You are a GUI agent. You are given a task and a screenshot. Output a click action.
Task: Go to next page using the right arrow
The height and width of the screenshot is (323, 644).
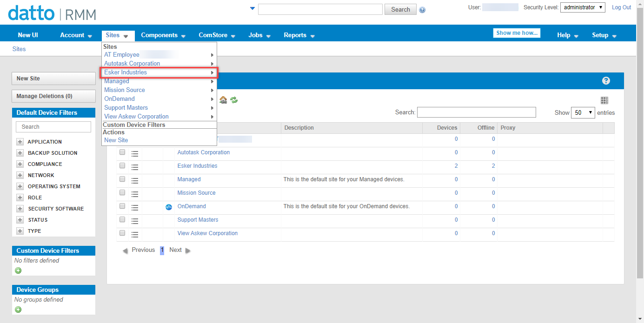[188, 250]
